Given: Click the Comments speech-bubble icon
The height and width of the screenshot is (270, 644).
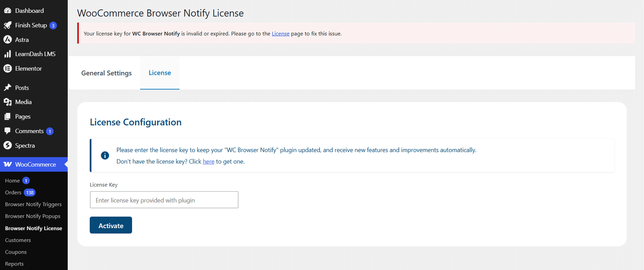Looking at the screenshot, I should pyautogui.click(x=8, y=131).
